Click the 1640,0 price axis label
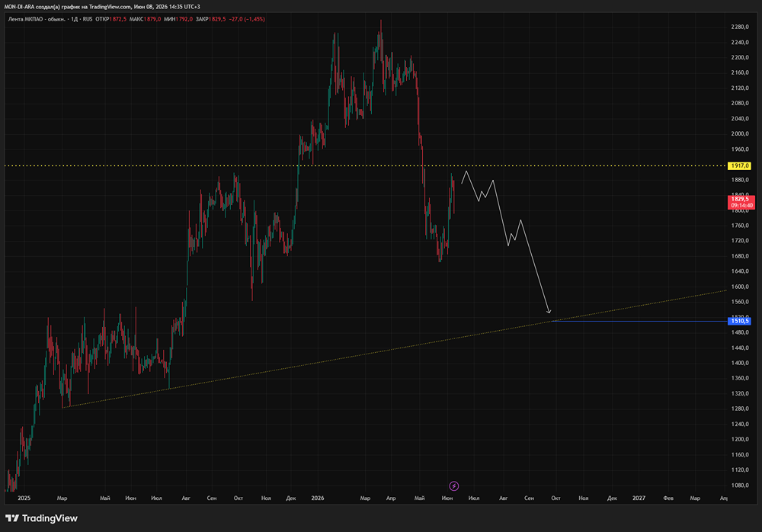This screenshot has height=532, width=762. pos(740,271)
